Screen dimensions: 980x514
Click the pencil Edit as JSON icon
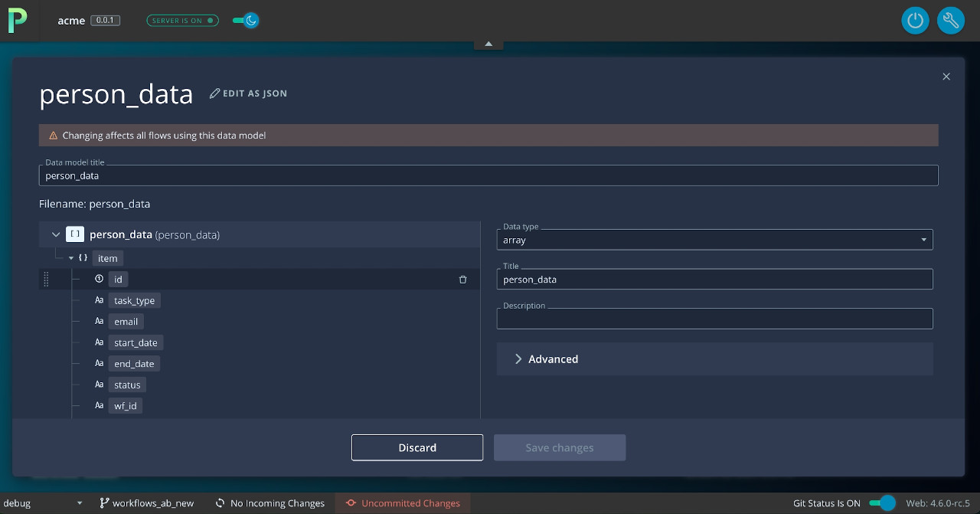coord(215,93)
